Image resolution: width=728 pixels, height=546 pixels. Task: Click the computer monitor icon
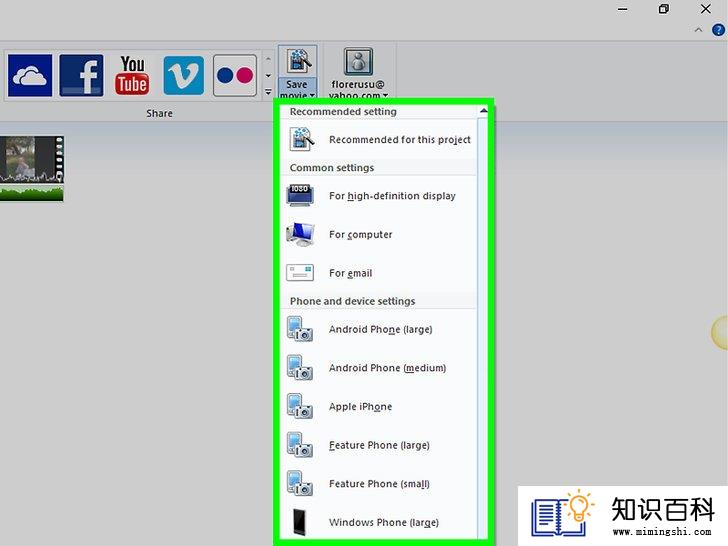(x=300, y=234)
